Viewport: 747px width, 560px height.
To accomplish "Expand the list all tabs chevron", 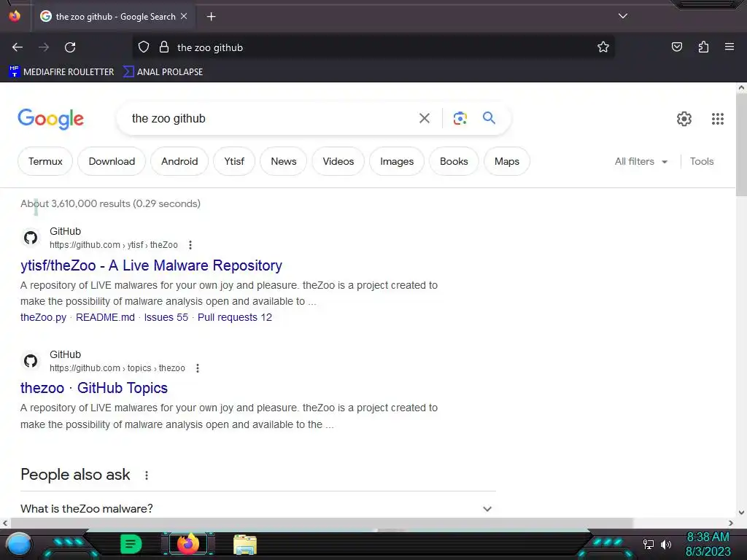I will point(623,16).
